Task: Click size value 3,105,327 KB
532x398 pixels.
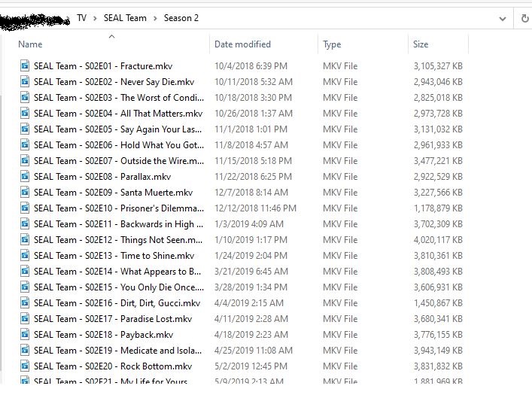Action: pos(438,65)
